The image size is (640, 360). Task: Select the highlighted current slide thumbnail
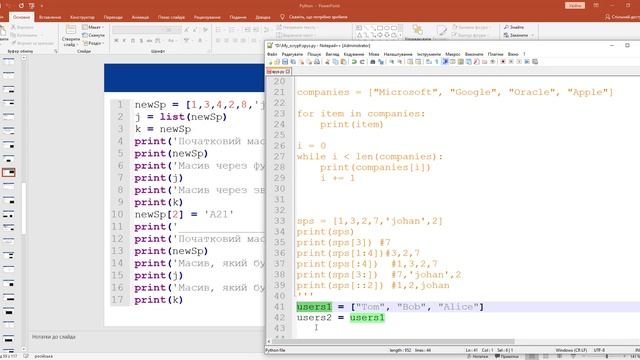[x=9, y=173]
